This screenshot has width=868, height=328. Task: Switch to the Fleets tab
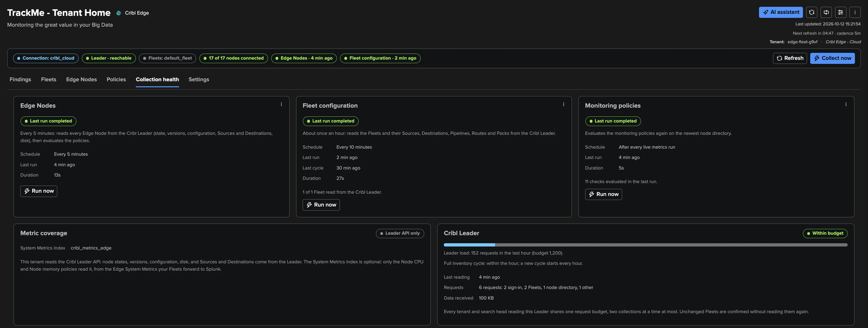tap(48, 79)
